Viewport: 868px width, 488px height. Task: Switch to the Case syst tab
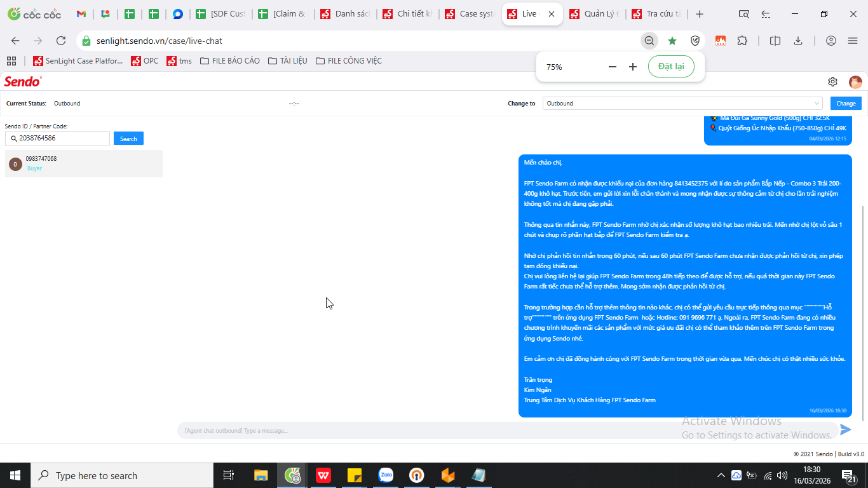point(468,14)
